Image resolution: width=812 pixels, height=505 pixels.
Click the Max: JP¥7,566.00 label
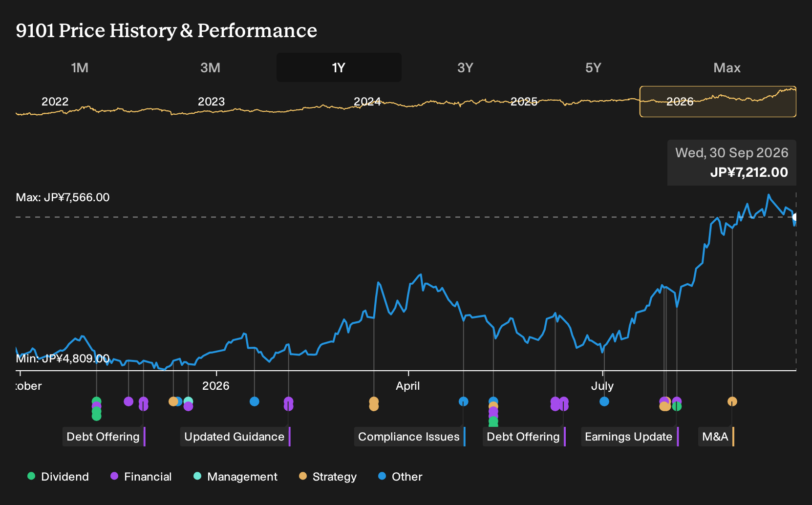click(63, 197)
